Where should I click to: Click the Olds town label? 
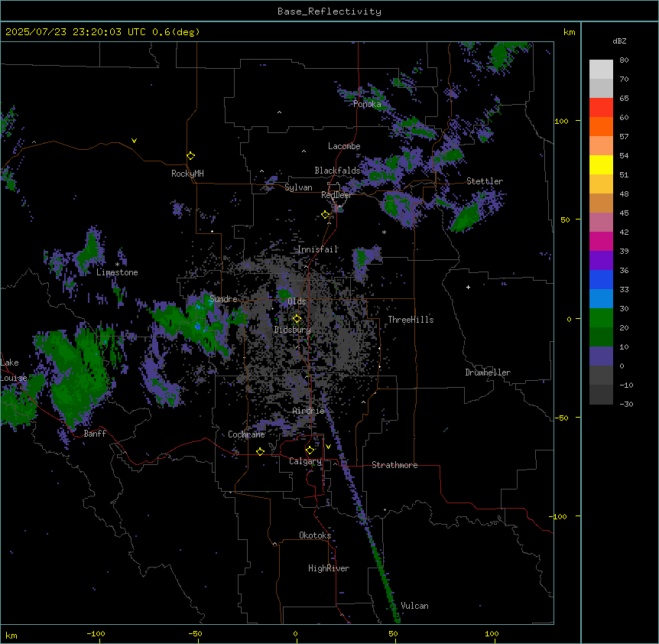coord(297,301)
